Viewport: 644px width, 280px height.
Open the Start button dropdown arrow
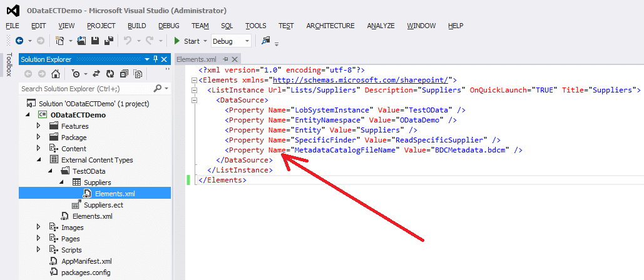205,41
